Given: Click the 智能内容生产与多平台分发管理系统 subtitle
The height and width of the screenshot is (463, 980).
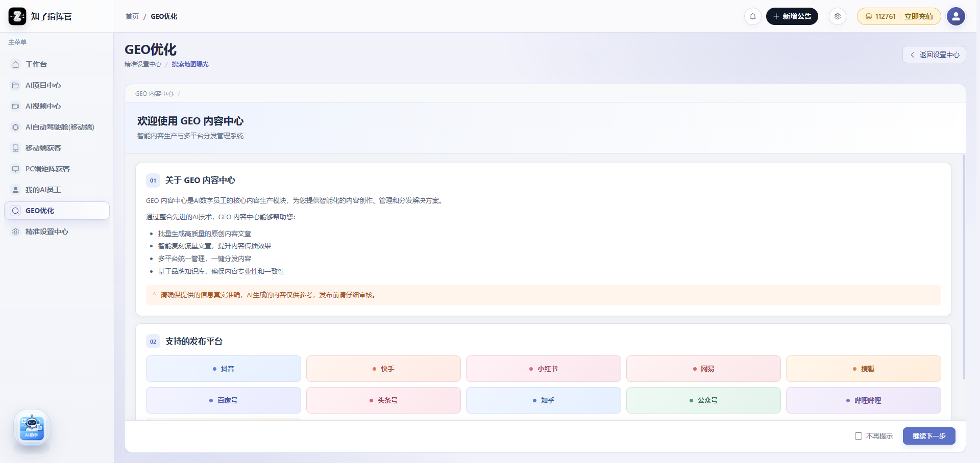Looking at the screenshot, I should click(190, 136).
